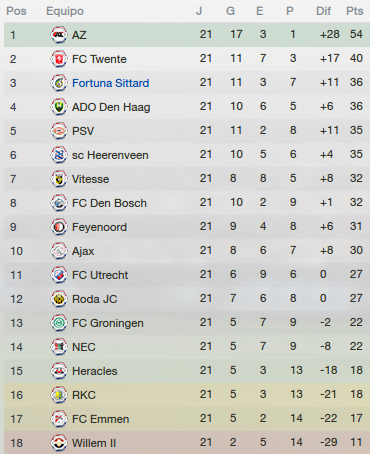The width and height of the screenshot is (370, 454).
Task: Open the Fortuna Sittard team link
Action: (111, 83)
